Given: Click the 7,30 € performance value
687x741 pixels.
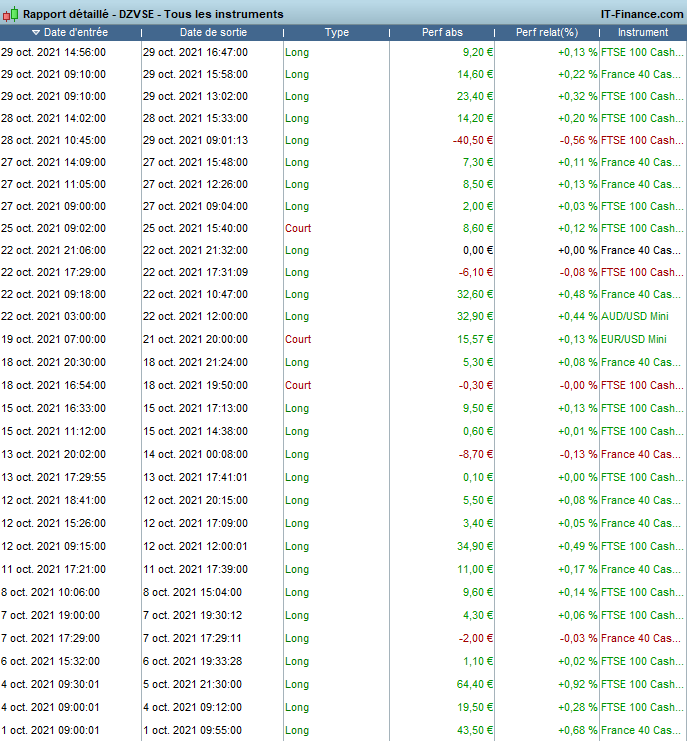Looking at the screenshot, I should coord(478,163).
